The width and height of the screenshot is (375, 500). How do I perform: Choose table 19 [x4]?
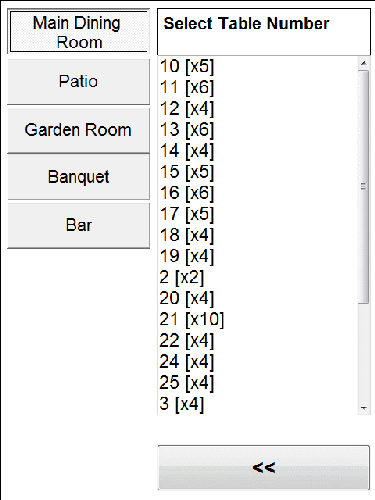pyautogui.click(x=258, y=256)
